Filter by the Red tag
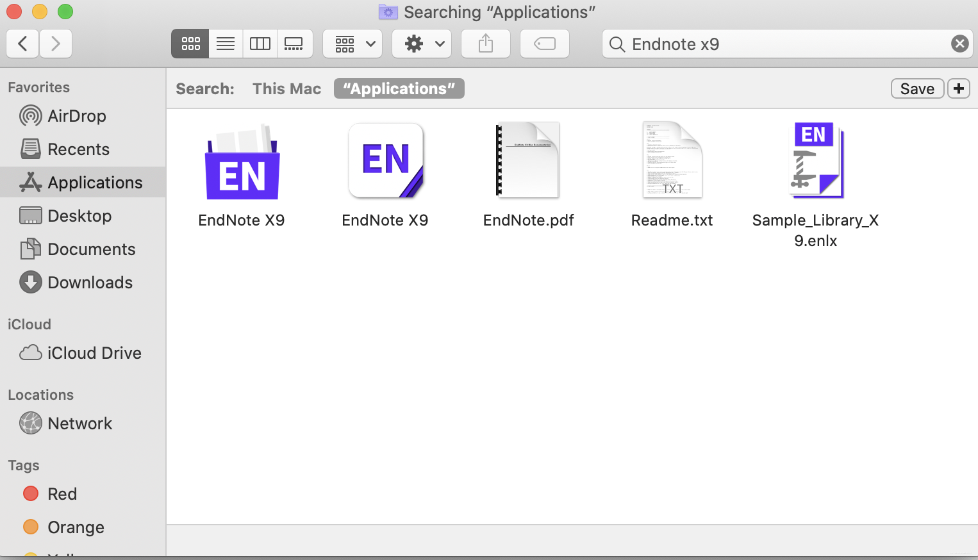The height and width of the screenshot is (560, 978). tap(83, 494)
